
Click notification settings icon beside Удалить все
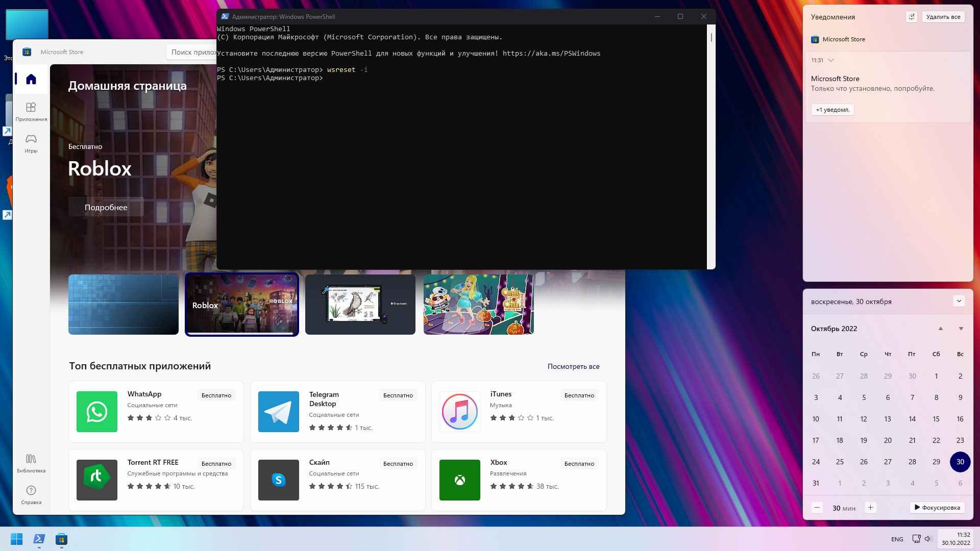(x=912, y=17)
